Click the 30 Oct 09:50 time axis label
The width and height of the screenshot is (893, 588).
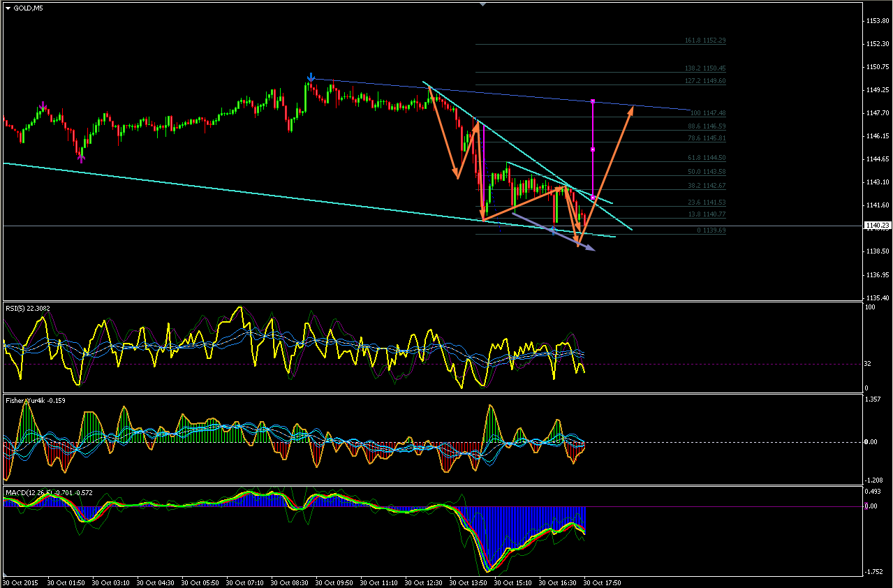(335, 582)
